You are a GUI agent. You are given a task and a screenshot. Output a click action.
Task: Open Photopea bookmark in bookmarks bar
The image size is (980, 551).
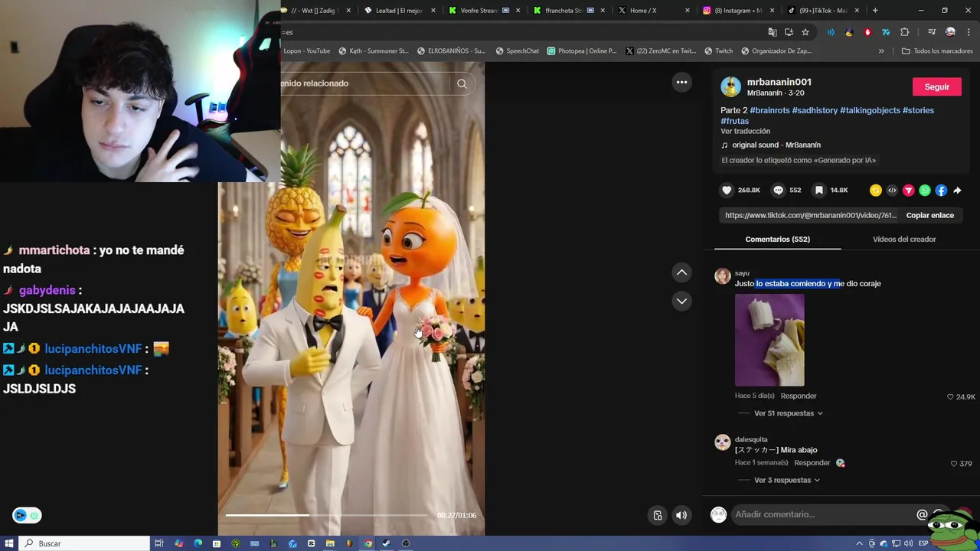click(581, 51)
